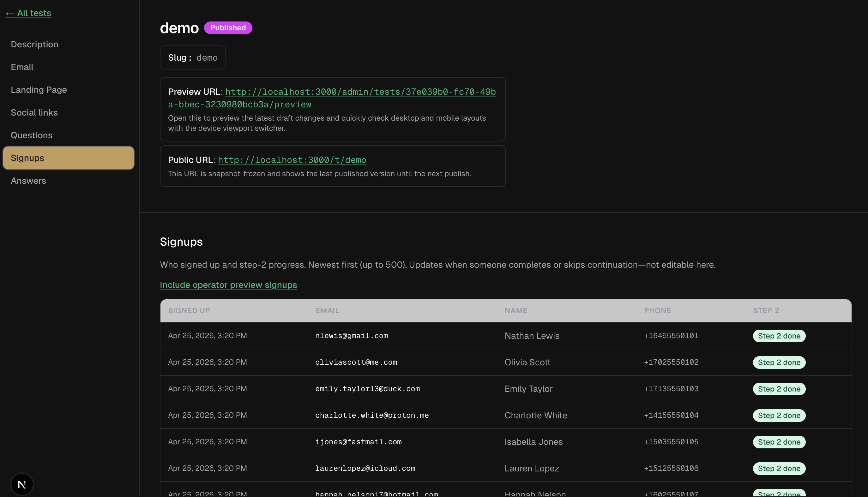868x497 pixels.
Task: Select email nlewis@gmail.com
Action: click(351, 336)
